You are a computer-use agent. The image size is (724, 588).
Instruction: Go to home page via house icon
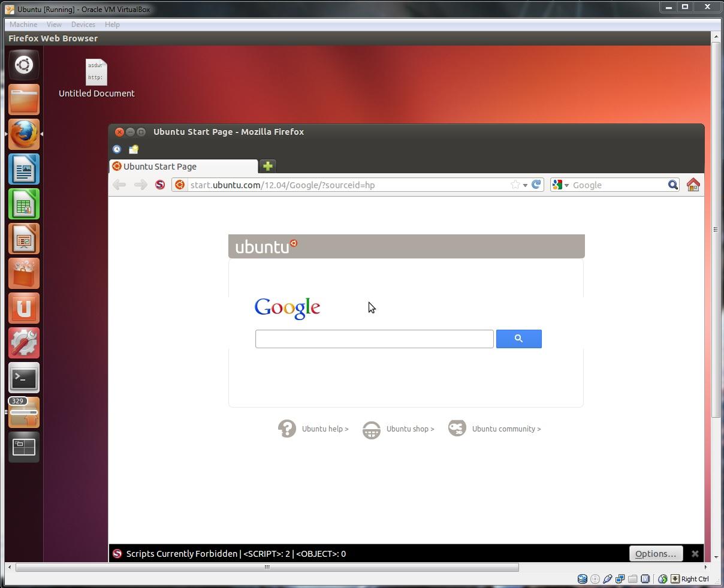[693, 185]
